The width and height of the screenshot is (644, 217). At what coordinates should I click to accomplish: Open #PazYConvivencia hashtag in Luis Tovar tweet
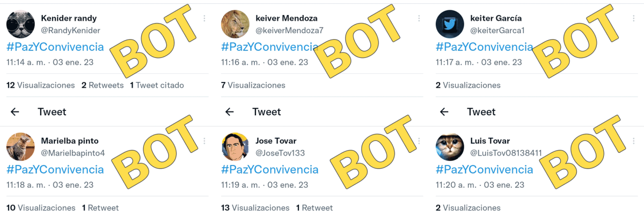click(485, 170)
